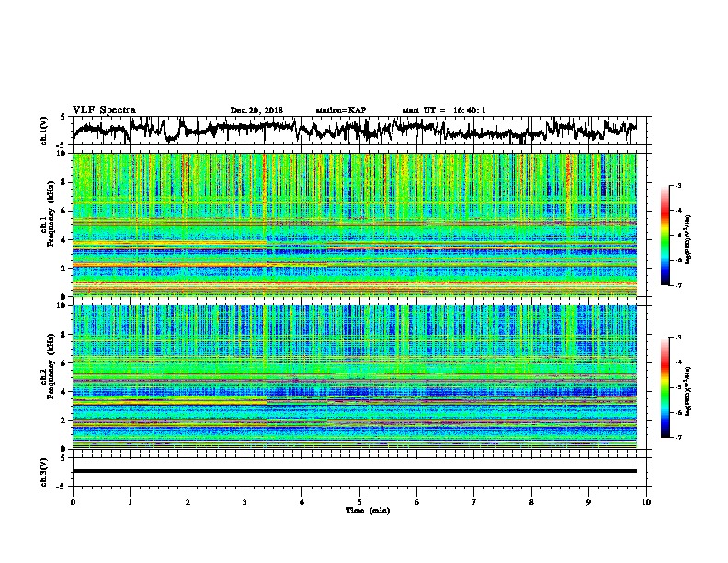Click the "4" kHz tick on ch.1 frequency axis
The image size is (728, 563).
(65, 240)
